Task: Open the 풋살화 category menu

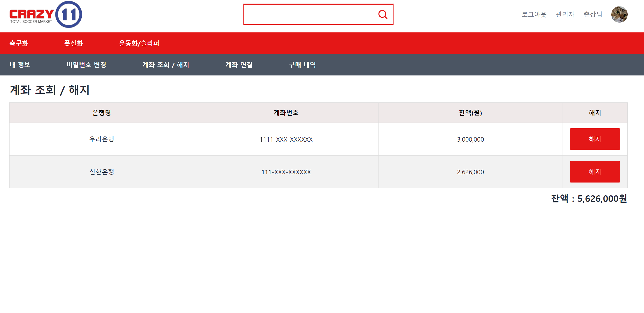Action: [74, 43]
